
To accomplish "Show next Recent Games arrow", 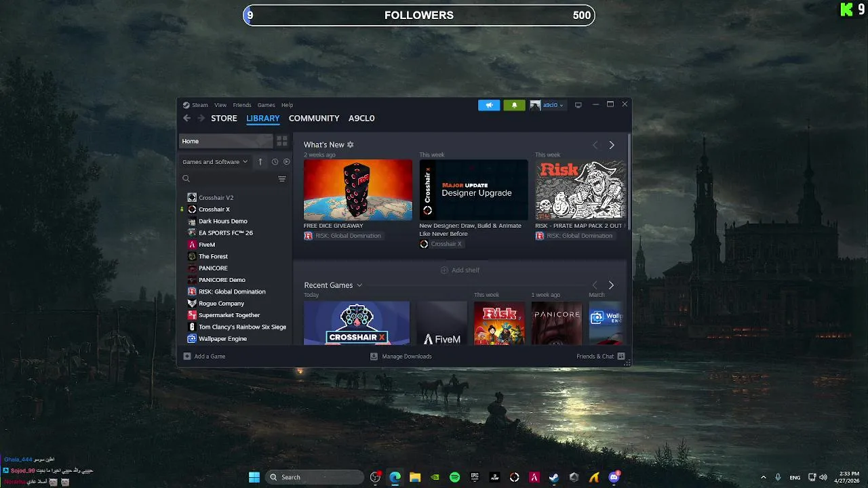I will [611, 285].
